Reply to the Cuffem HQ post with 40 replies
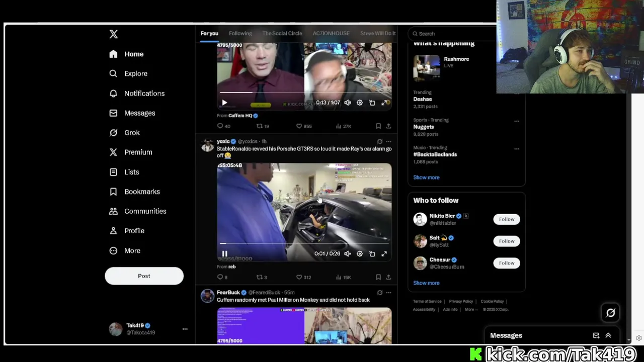 click(224, 126)
